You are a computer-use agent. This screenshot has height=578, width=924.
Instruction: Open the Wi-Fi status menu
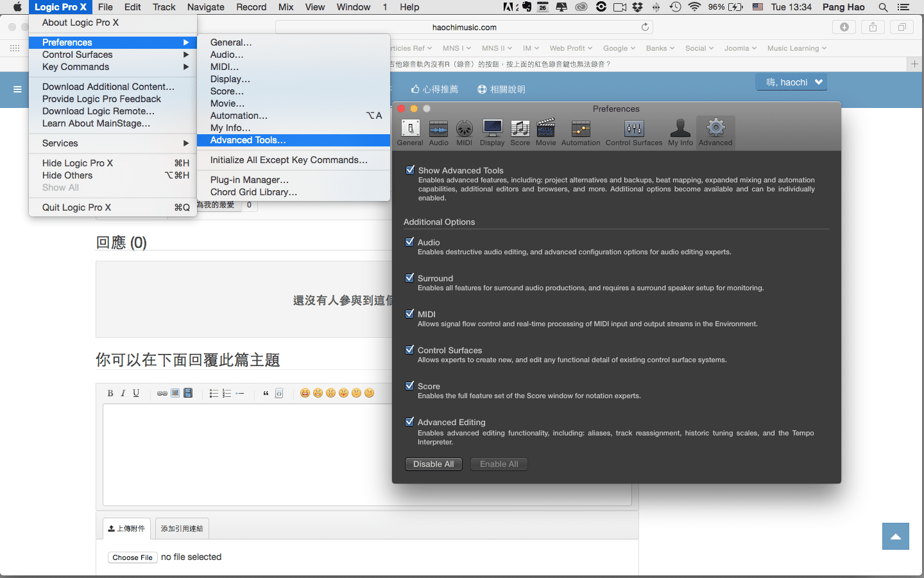pyautogui.click(x=694, y=7)
